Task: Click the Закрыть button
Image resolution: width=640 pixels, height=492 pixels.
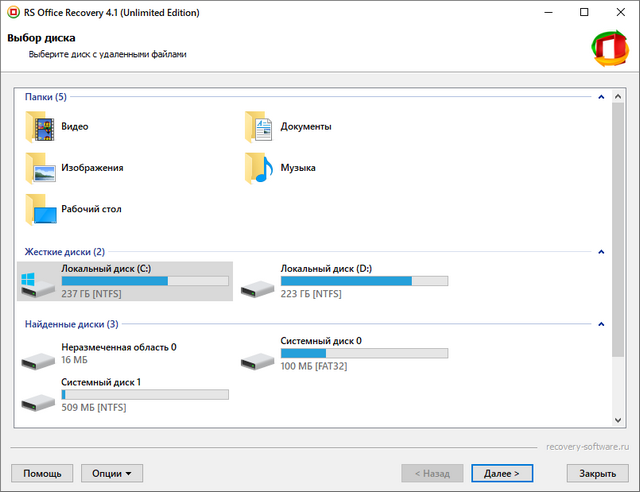Action: (598, 473)
